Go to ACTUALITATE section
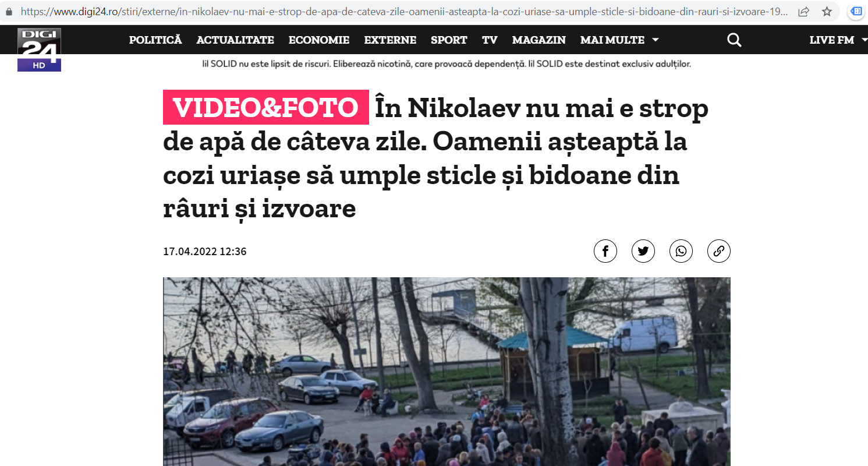The image size is (868, 466). [235, 40]
